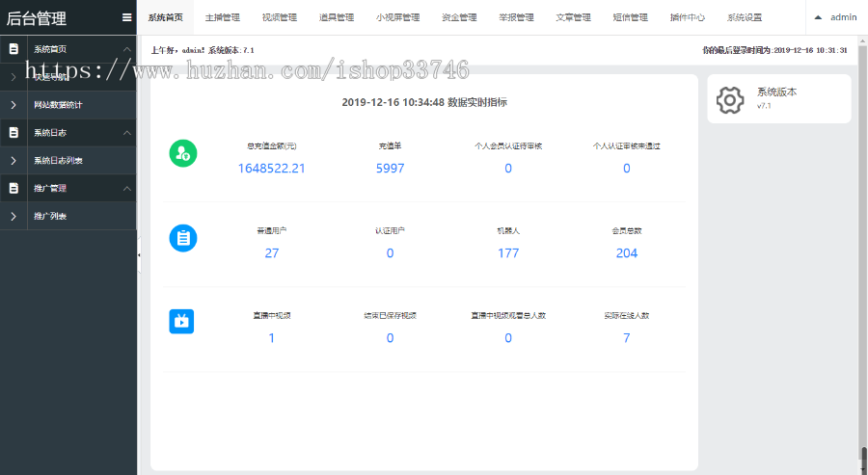Open the admin account dropdown
The width and height of the screenshot is (868, 475).
tap(836, 17)
